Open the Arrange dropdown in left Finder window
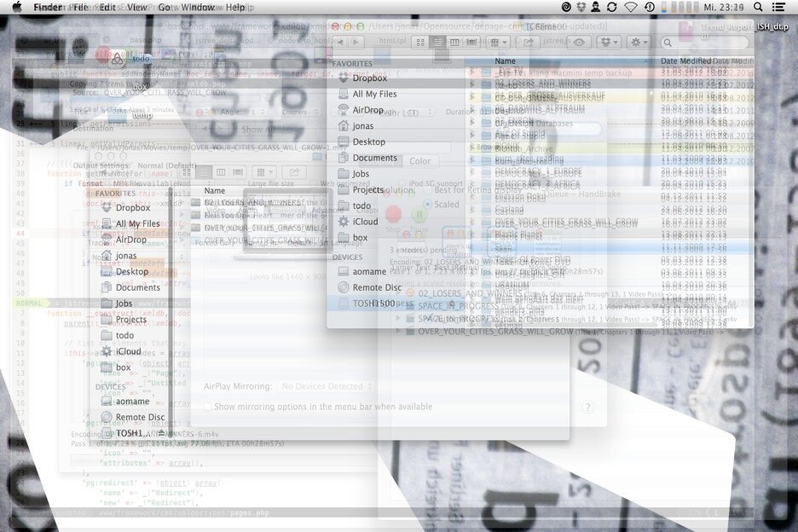This screenshot has height=532, width=798. pos(264,172)
